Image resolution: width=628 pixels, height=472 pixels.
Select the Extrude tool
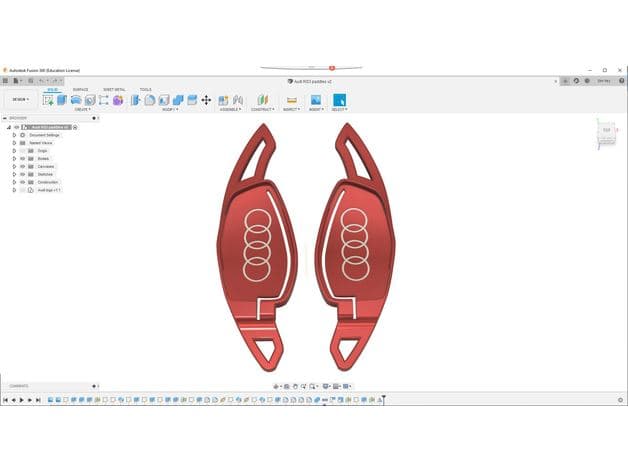62,100
